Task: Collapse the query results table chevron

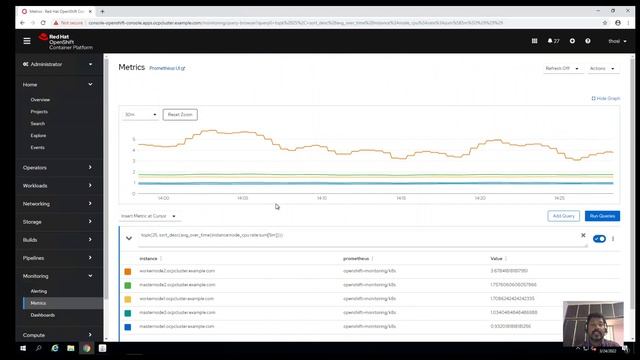Action: tap(129, 238)
